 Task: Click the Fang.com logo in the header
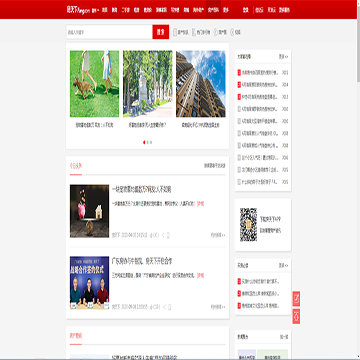click(x=78, y=10)
